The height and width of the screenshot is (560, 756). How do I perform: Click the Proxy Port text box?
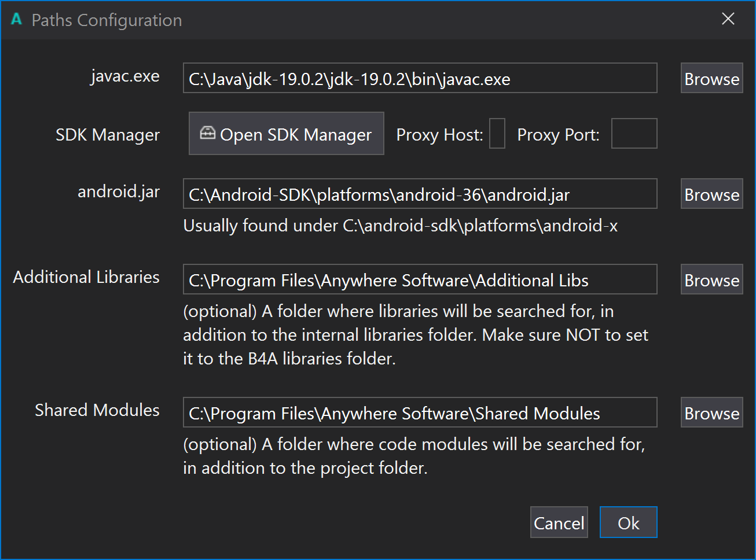(x=634, y=134)
